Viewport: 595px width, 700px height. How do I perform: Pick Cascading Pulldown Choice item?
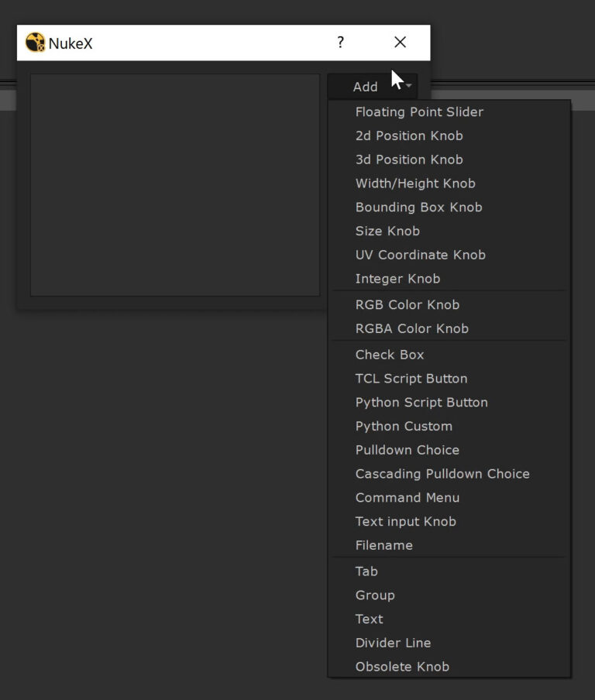(442, 474)
